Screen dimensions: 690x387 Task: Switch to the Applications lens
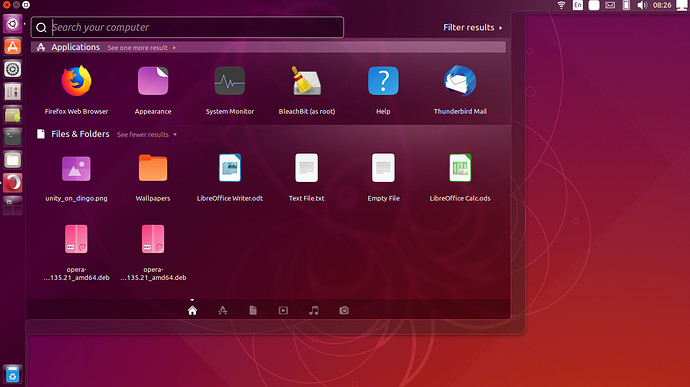tap(223, 310)
